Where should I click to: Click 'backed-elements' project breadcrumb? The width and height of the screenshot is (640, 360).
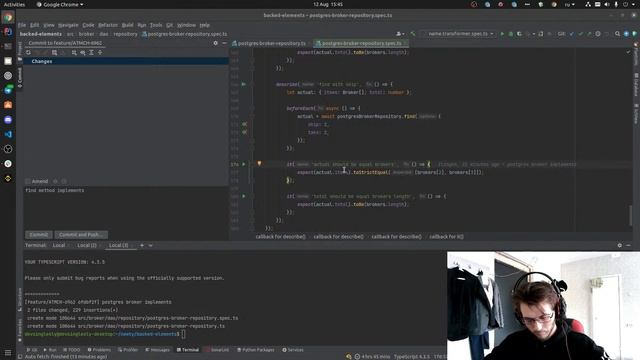tap(40, 34)
